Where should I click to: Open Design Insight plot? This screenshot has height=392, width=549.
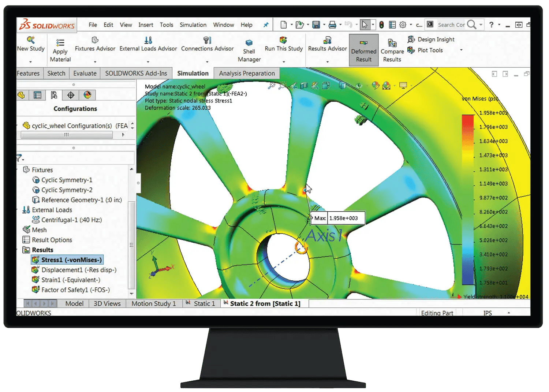coord(431,39)
